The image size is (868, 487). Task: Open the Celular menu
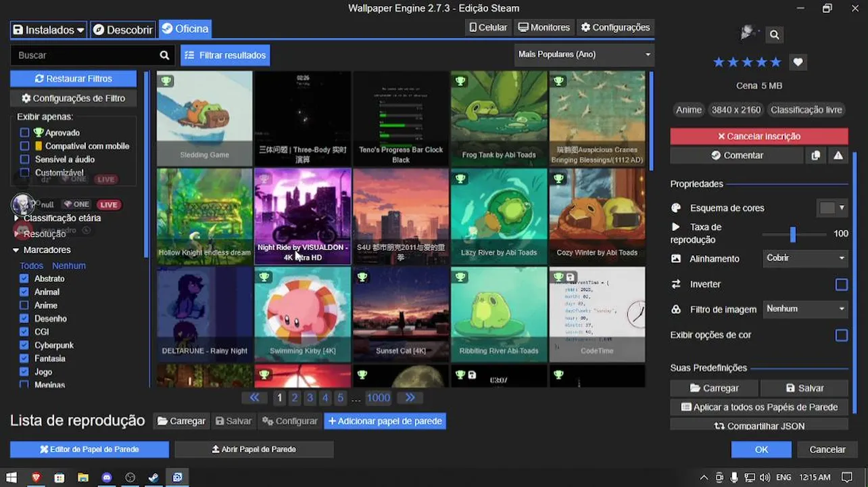(x=488, y=28)
